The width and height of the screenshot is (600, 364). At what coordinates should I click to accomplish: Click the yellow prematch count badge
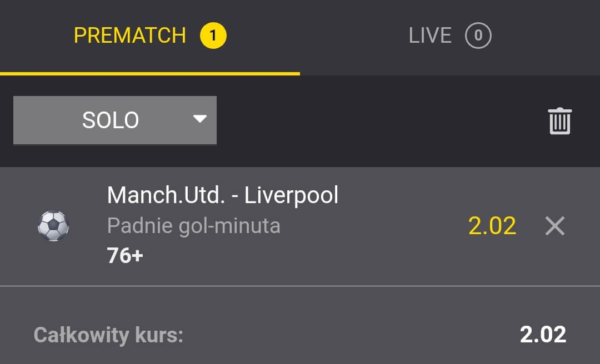pyautogui.click(x=213, y=36)
